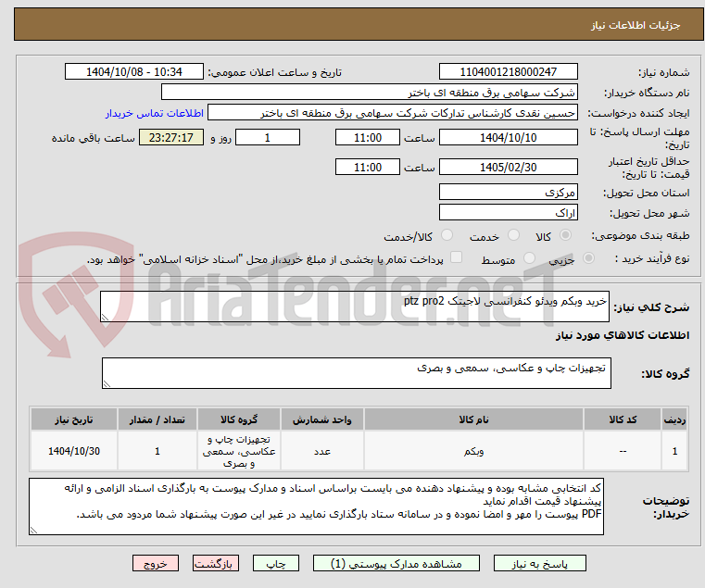Open اطلاعات تماس خریدار link

click(x=155, y=113)
